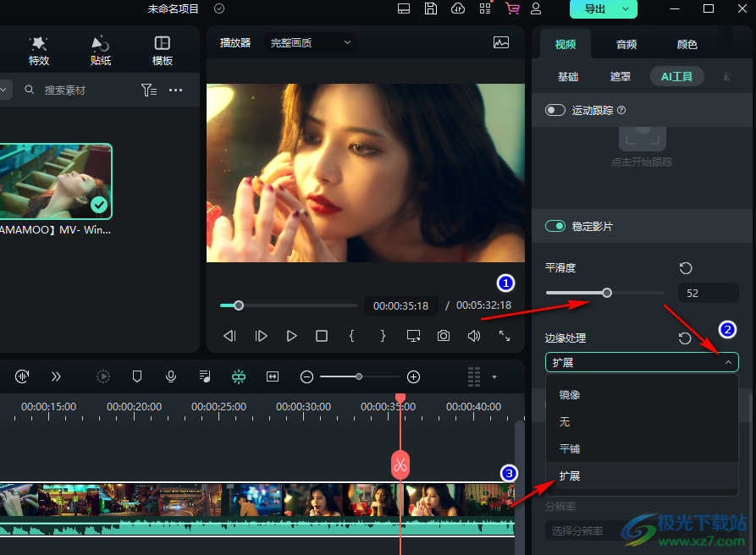
Task: Zoom in the timeline with plus
Action: pyautogui.click(x=414, y=376)
